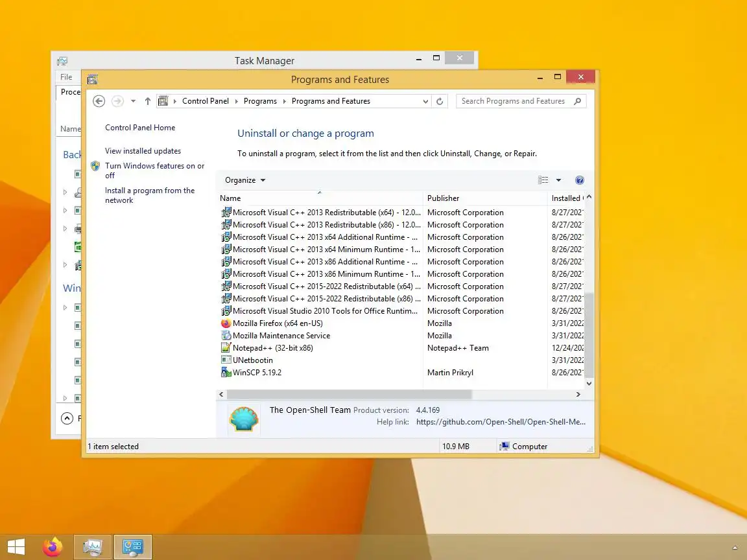
Task: Click the Back navigation arrow in Programs and Features
Action: tap(99, 101)
